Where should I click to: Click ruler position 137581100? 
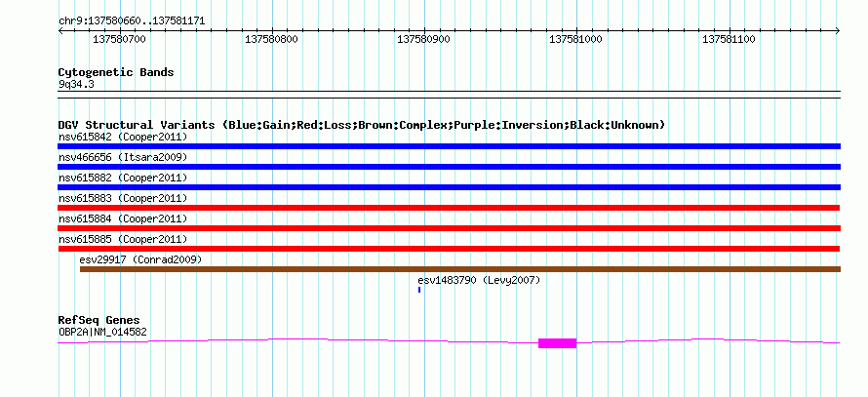pos(729,40)
